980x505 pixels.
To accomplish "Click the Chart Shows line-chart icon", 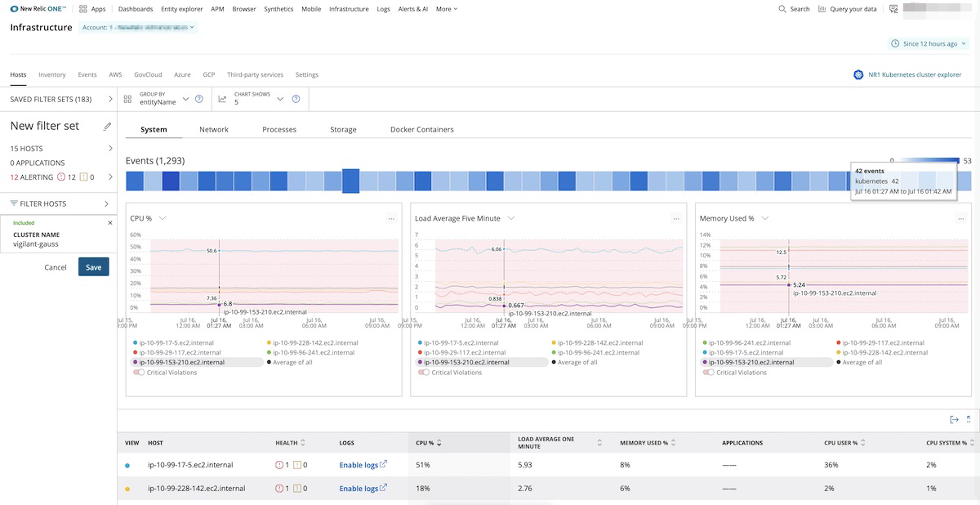I will point(222,99).
